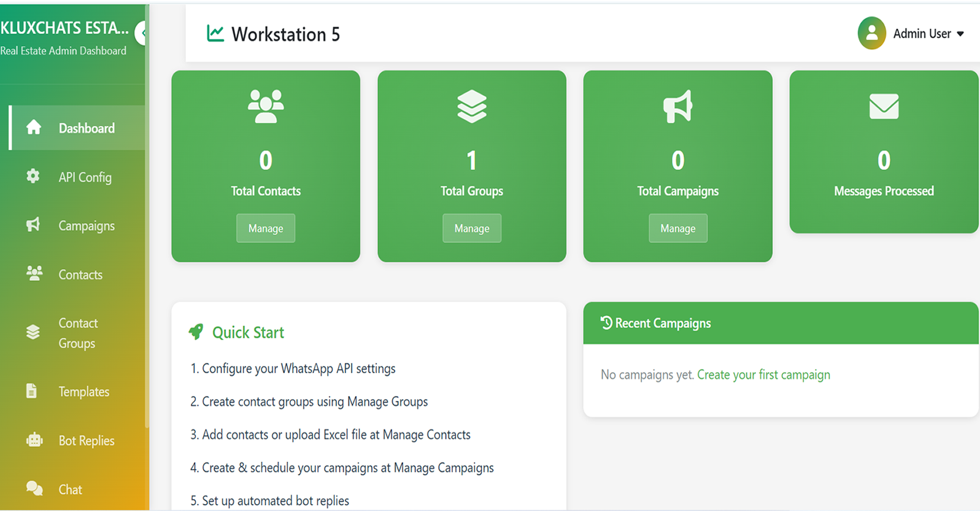Image resolution: width=980 pixels, height=512 pixels.
Task: Click the Quick Start heading
Action: coord(248,332)
